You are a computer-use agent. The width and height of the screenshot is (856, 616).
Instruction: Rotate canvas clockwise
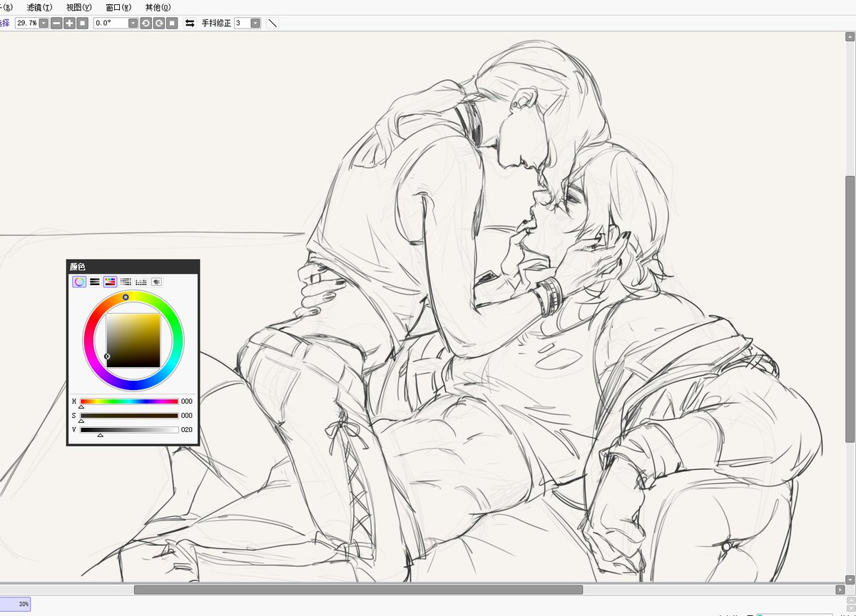(158, 23)
